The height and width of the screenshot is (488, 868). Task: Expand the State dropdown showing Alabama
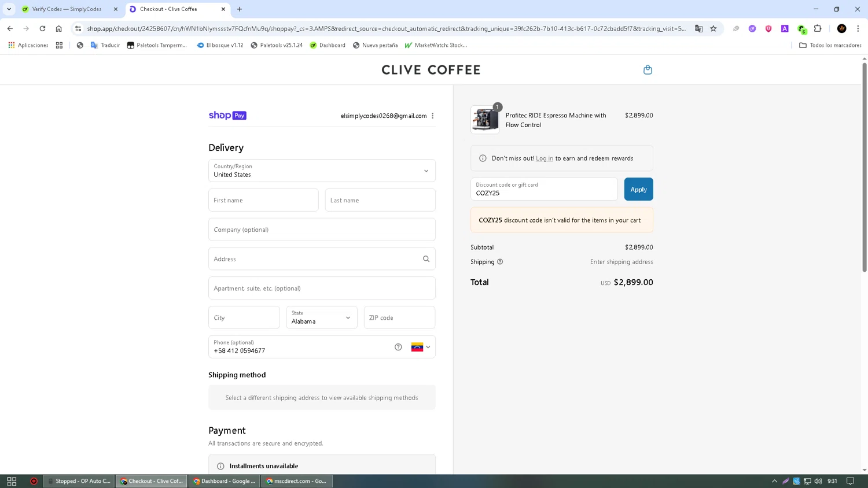322,317
